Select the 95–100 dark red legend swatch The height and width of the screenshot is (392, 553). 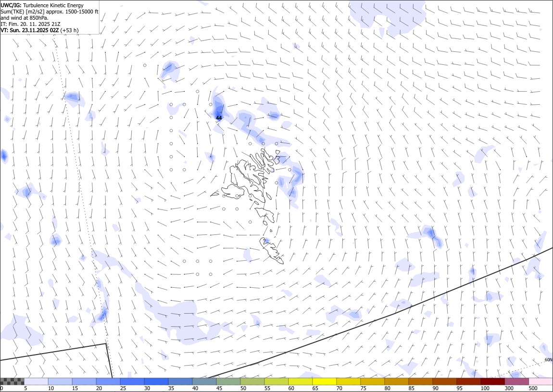[468, 381]
